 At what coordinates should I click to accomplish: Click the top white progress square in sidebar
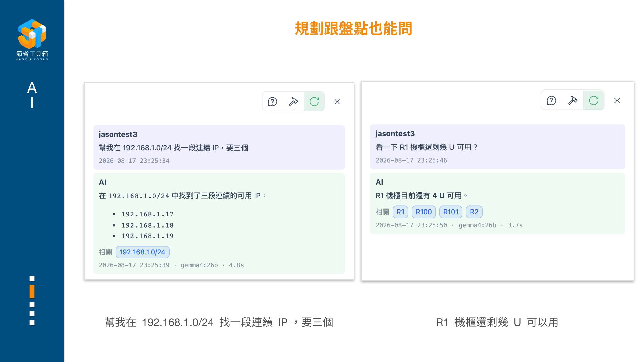click(32, 278)
